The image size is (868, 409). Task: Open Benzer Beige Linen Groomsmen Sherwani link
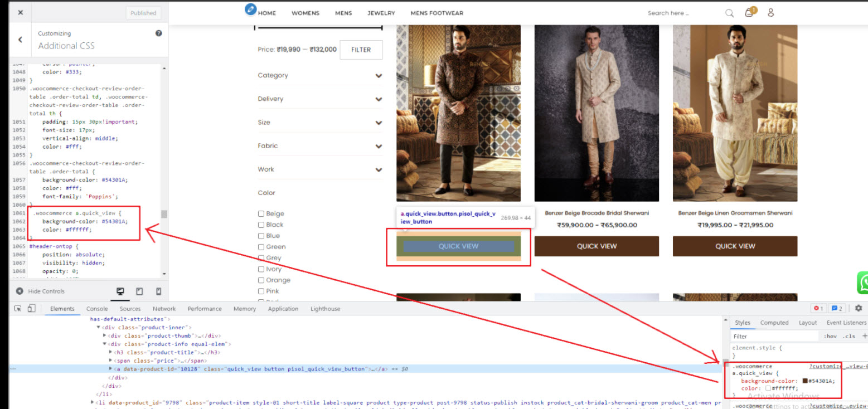735,213
